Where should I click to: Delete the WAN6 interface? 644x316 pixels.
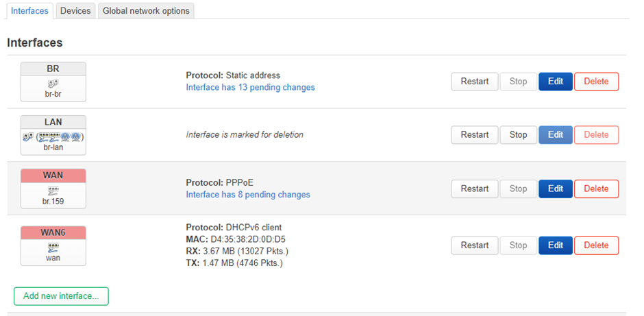point(596,245)
